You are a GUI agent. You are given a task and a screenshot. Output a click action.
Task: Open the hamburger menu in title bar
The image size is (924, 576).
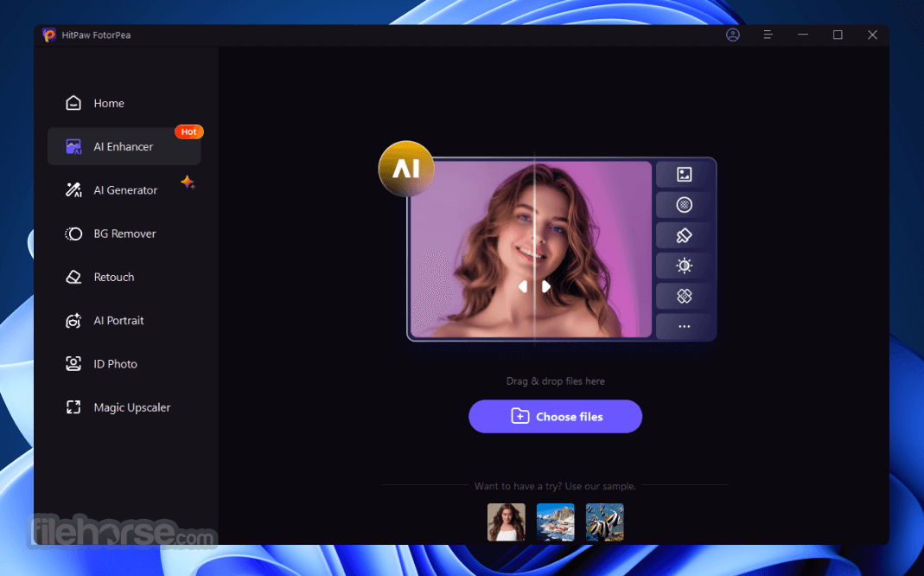click(x=768, y=35)
